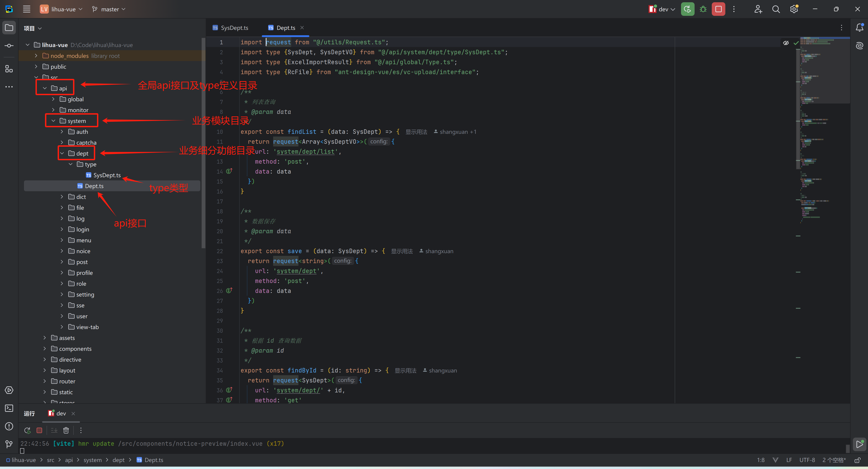The height and width of the screenshot is (469, 868).
Task: Open the Git tool window icon
Action: point(9,444)
